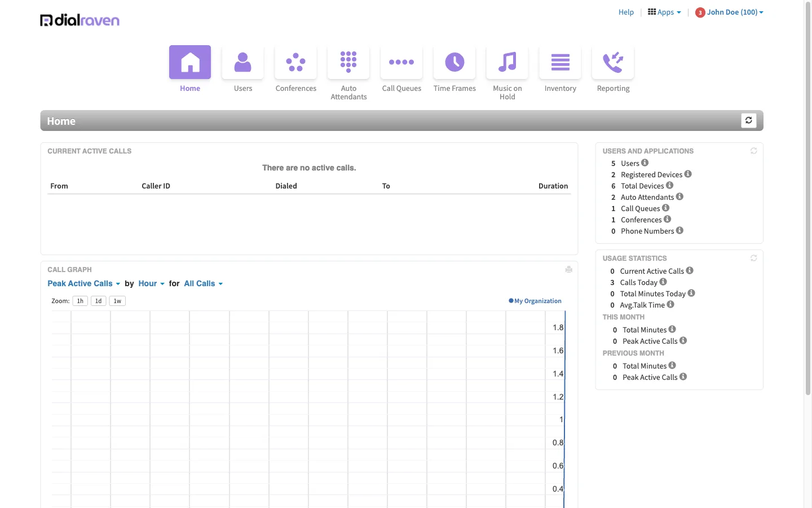Click info icon next to Total Devices
Viewport: 812px width, 508px height.
[669, 185]
